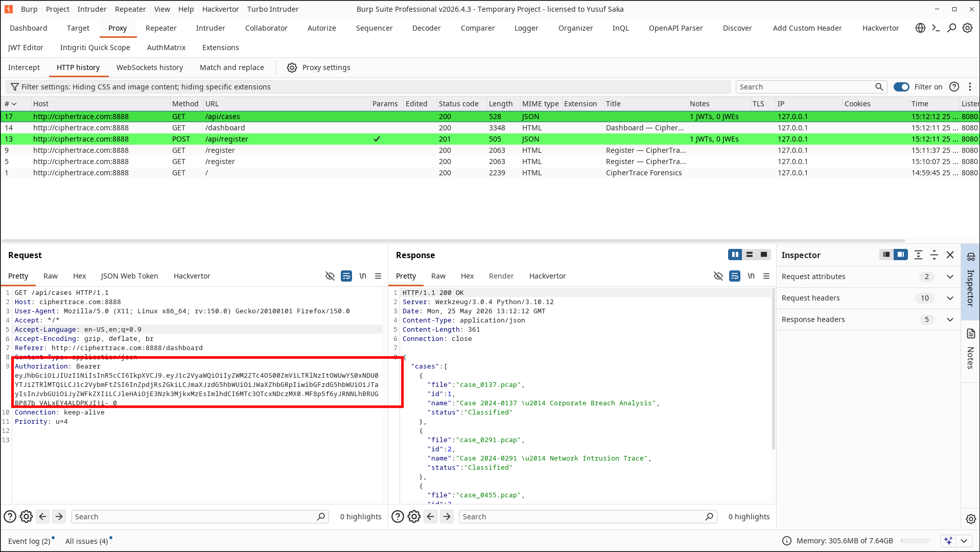Image resolution: width=980 pixels, height=552 pixels.
Task: Sort history by Status code column
Action: click(x=458, y=104)
